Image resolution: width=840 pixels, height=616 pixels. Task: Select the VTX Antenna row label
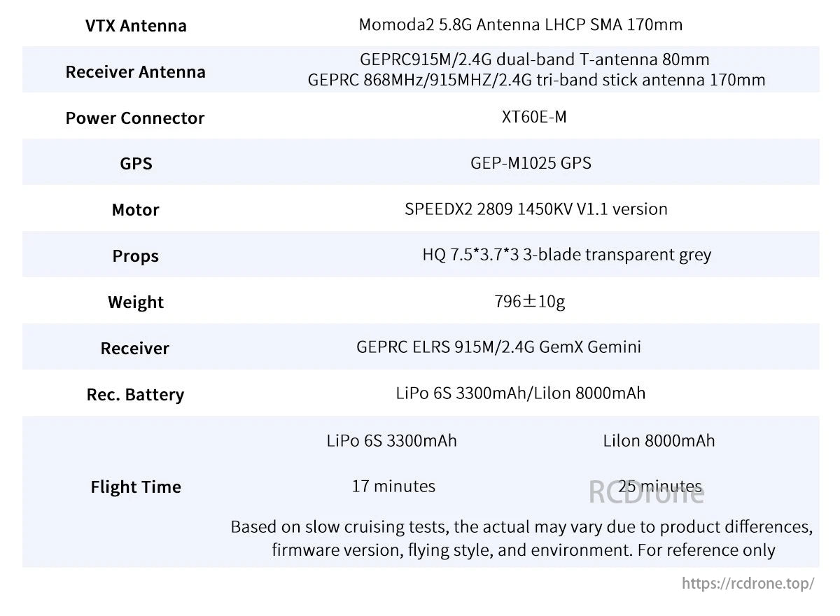pos(136,26)
